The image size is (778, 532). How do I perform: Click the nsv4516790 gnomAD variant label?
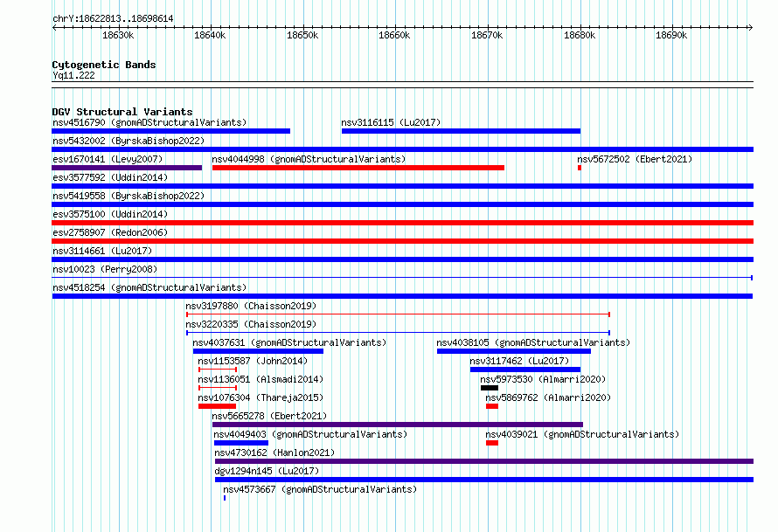[149, 122]
